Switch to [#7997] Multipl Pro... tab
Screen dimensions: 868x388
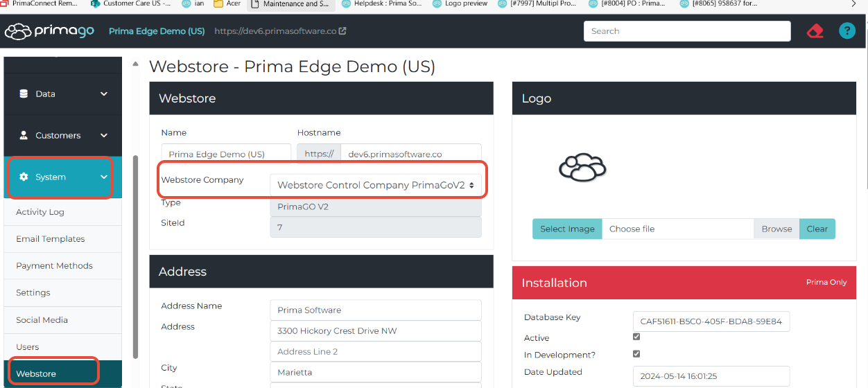tap(538, 3)
